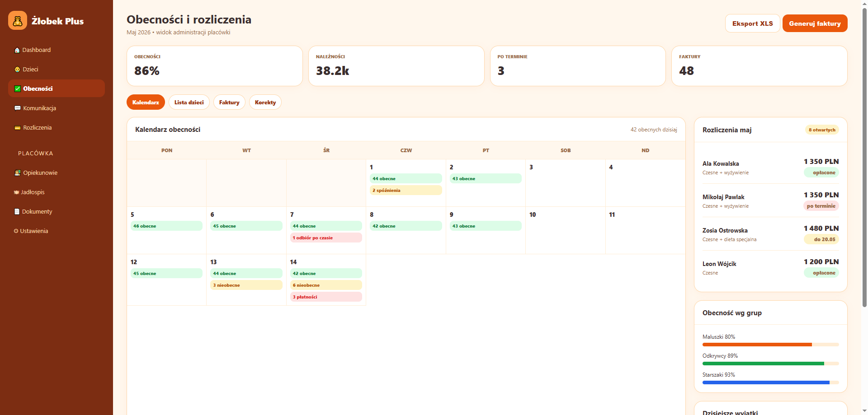Click the Żłobek Plus teddy bear logo
The image size is (868, 415).
[x=18, y=21]
